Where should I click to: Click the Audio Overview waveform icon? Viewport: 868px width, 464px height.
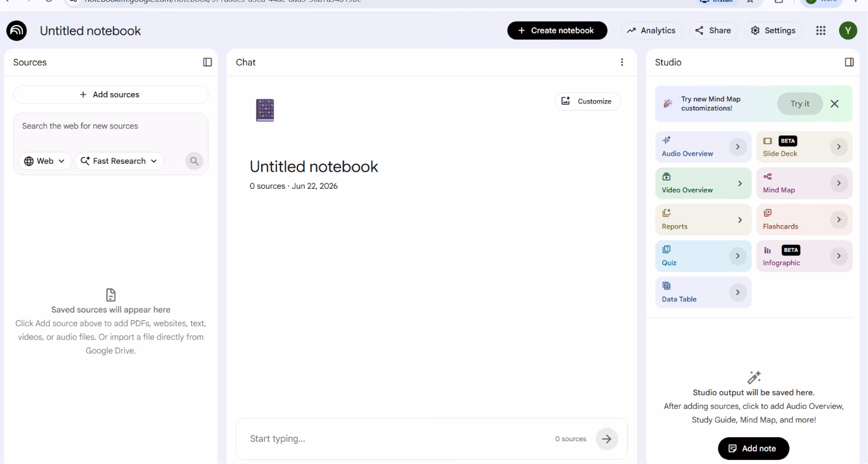tap(667, 140)
